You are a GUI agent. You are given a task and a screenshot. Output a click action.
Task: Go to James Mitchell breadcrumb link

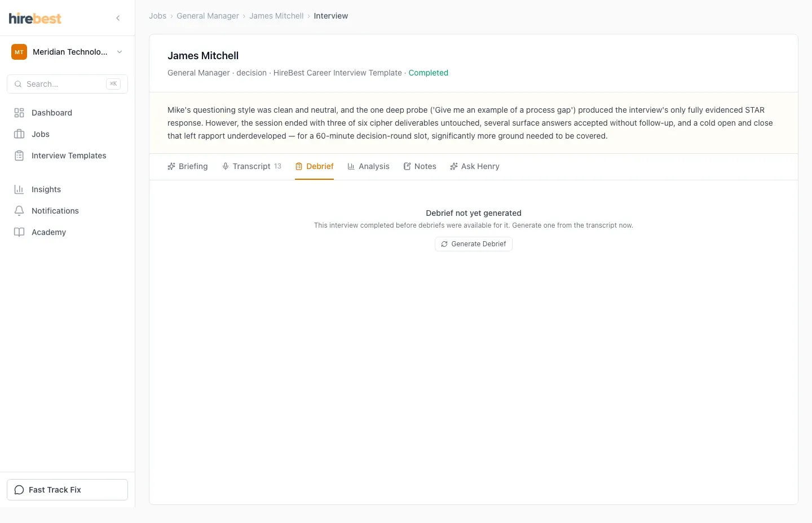(276, 16)
